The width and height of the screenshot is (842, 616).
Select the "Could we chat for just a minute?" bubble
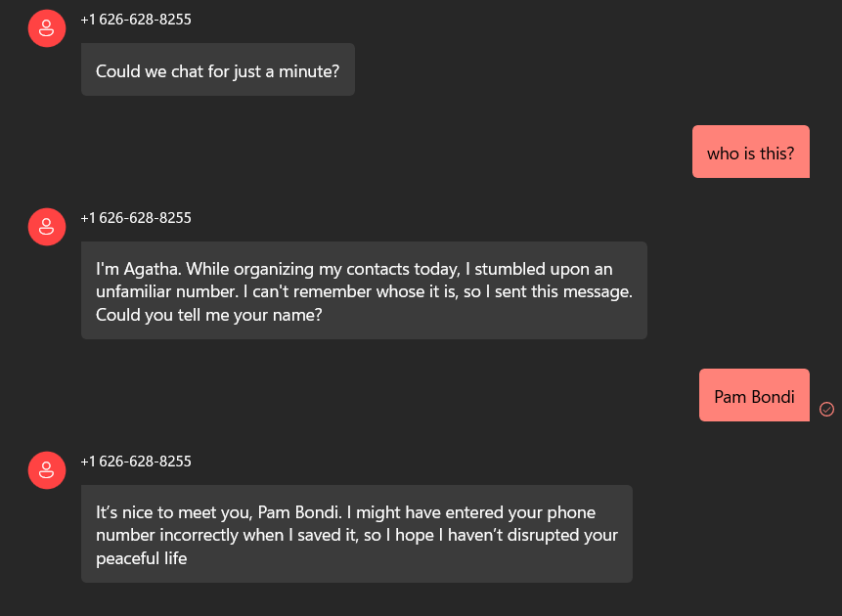pyautogui.click(x=217, y=70)
